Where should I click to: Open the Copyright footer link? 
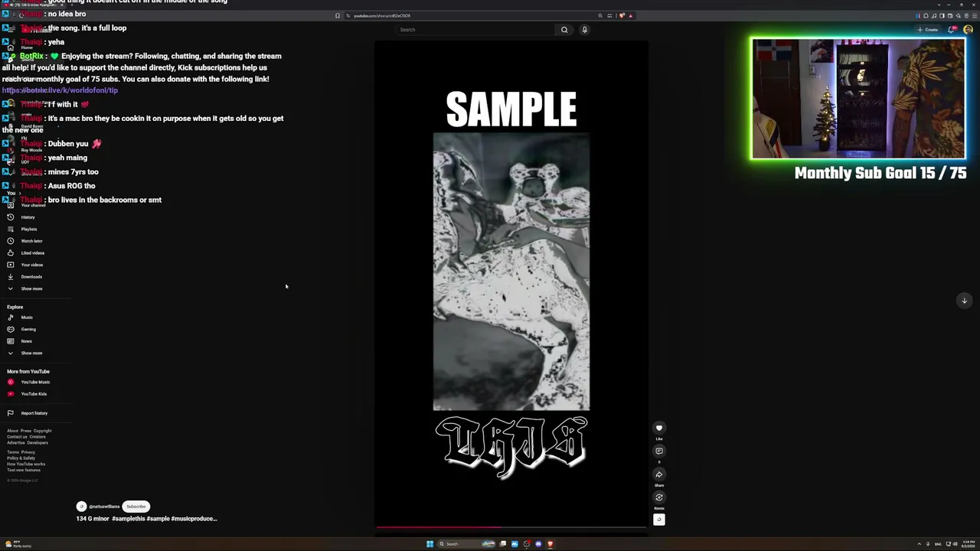tap(43, 431)
